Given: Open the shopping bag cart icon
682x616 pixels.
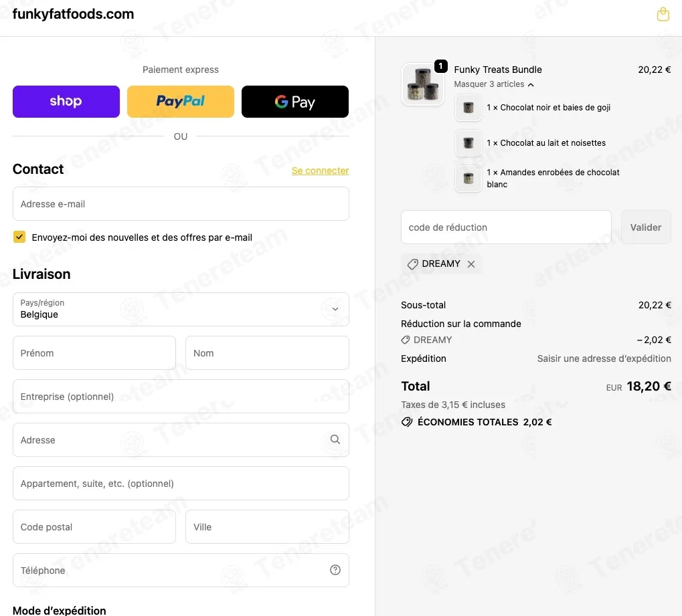Looking at the screenshot, I should coord(663,14).
